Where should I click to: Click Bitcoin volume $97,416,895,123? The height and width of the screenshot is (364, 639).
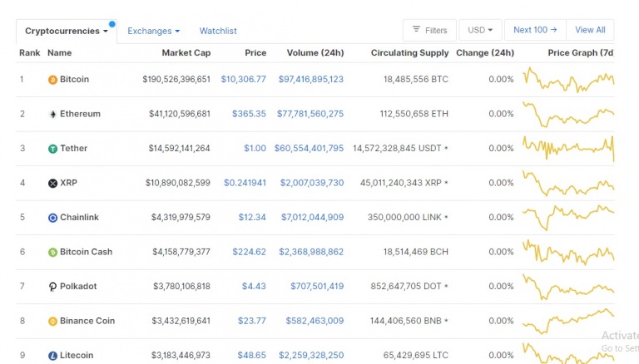[x=311, y=80]
